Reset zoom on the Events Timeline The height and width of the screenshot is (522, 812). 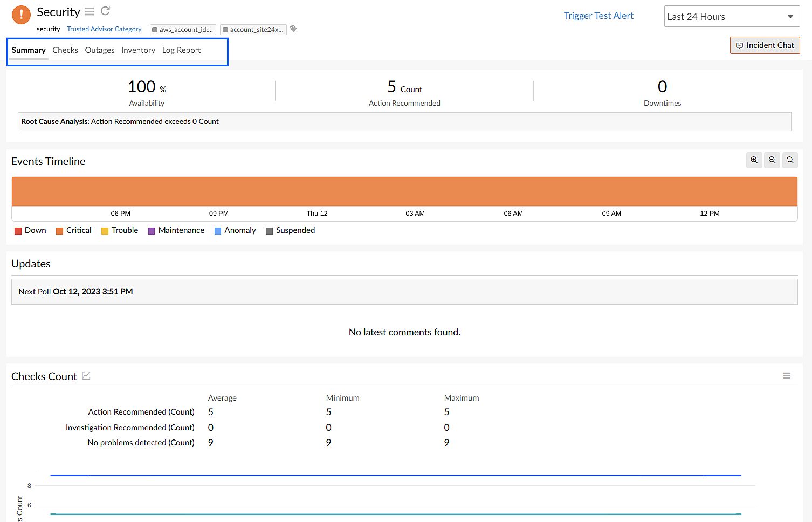click(x=789, y=160)
